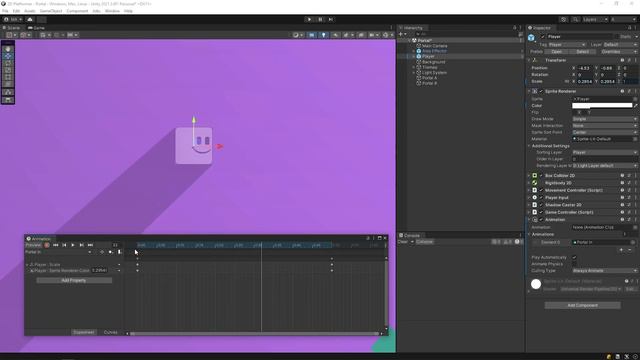The image size is (640, 360).
Task: Go to previous keyframe in Animation window
Action: point(64,245)
